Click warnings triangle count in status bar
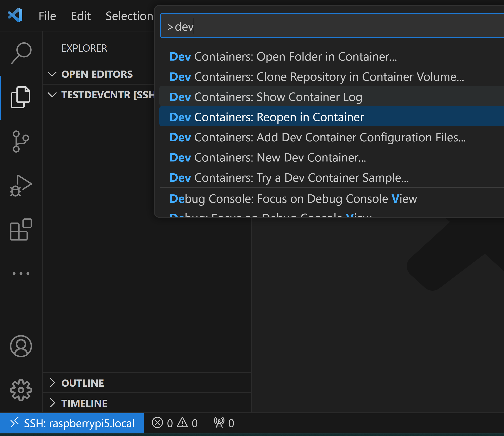 click(x=187, y=423)
